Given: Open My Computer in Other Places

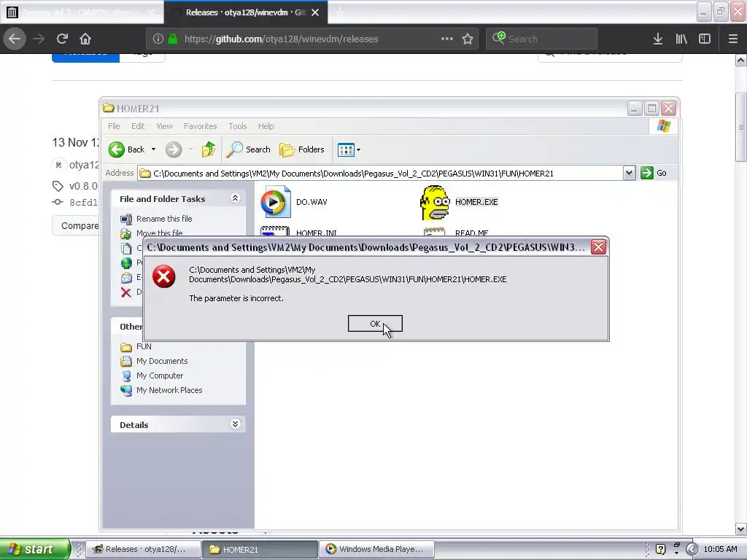Looking at the screenshot, I should pos(160,376).
